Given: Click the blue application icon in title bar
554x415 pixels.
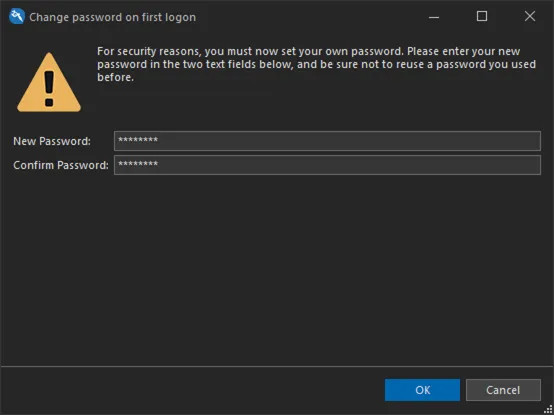Looking at the screenshot, I should point(17,17).
